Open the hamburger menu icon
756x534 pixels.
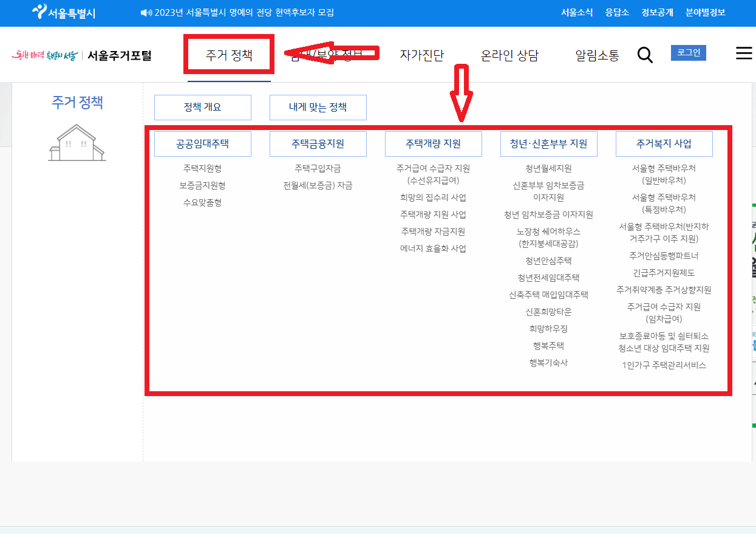pos(743,53)
